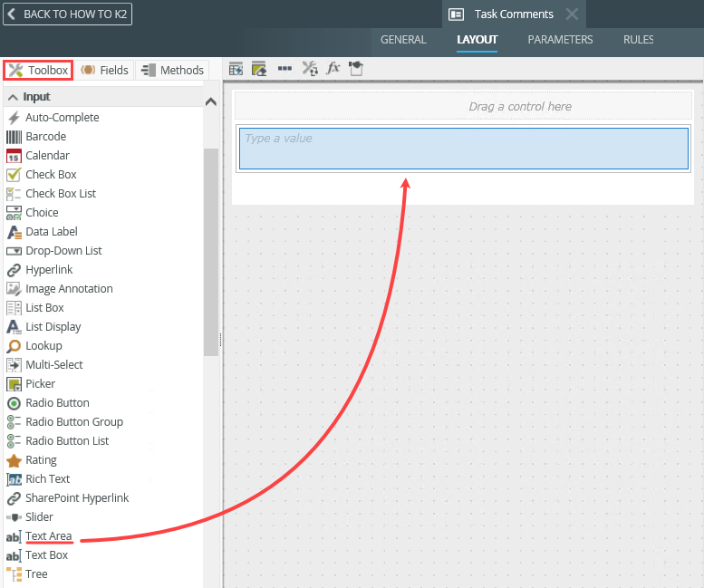Viewport: 704px width, 588px height.
Task: Click the SharePoint Hyperlink label
Action: pos(77,498)
